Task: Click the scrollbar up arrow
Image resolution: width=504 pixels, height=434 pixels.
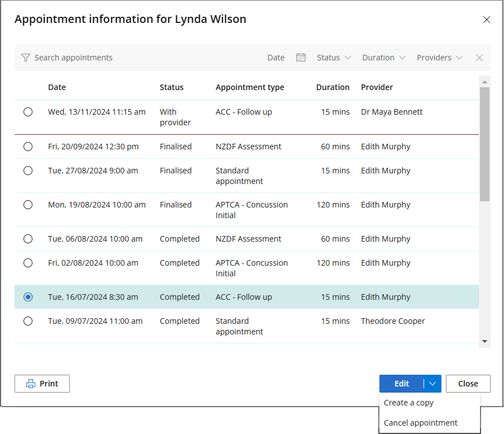Action: pyautogui.click(x=484, y=82)
